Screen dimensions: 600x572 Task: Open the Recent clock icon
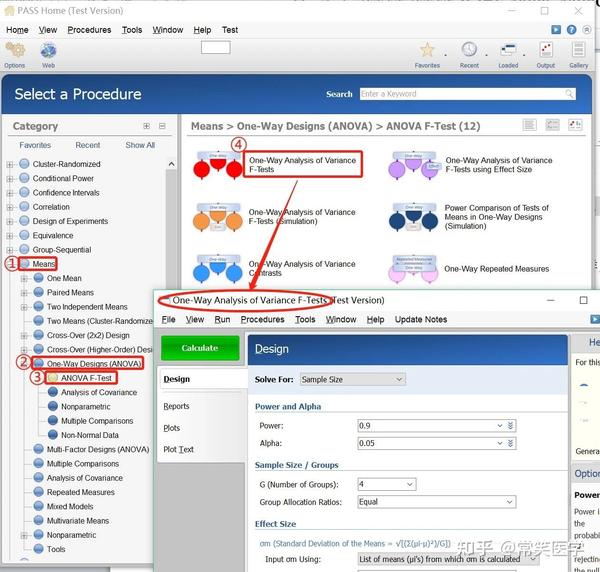(x=469, y=50)
